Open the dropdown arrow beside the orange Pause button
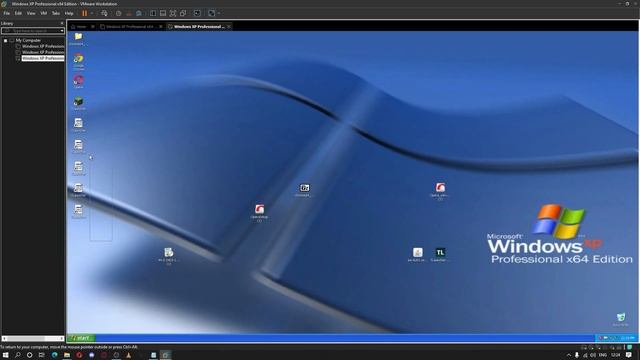The height and width of the screenshot is (360, 640). [92, 13]
